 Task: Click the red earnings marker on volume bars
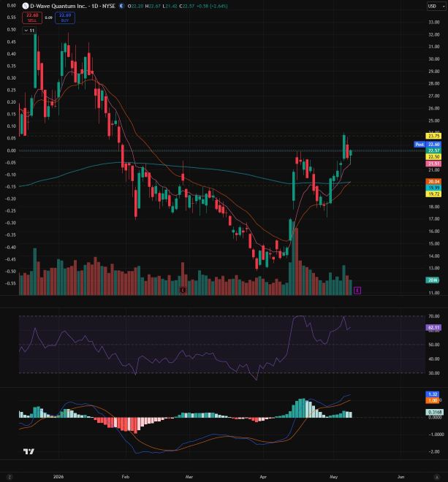(183, 290)
